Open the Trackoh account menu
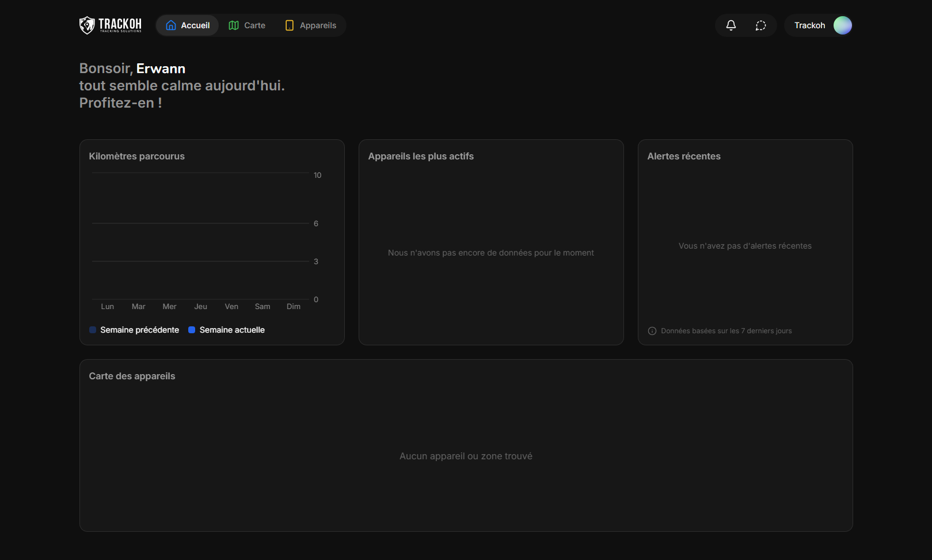This screenshot has height=560, width=932. pos(809,25)
